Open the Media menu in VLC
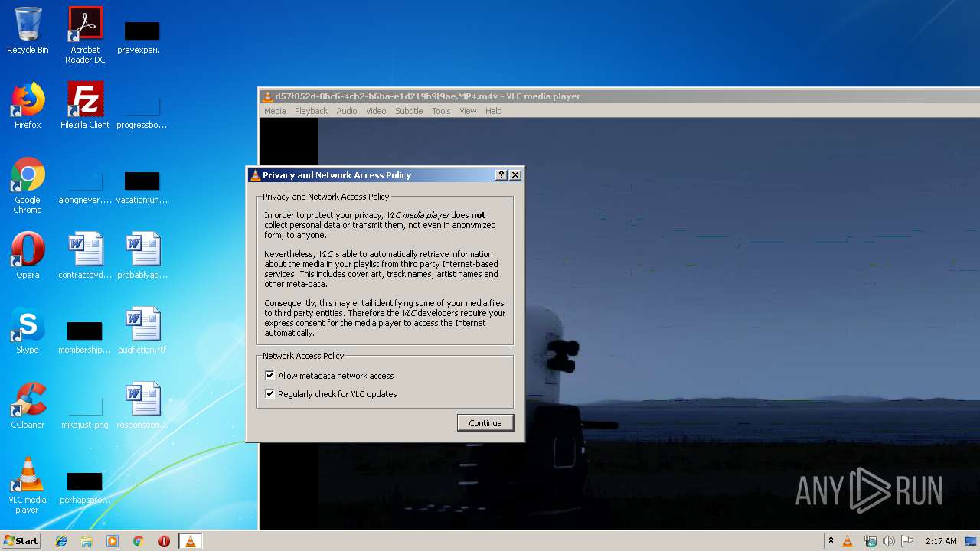The width and height of the screenshot is (980, 551). click(x=275, y=111)
